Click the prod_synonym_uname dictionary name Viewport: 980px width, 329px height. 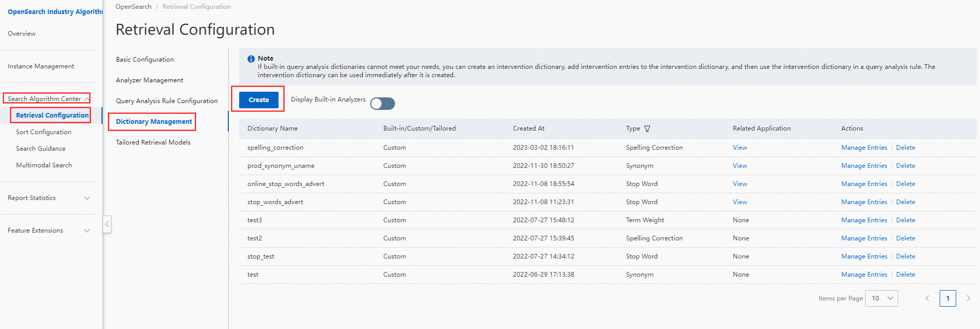(x=281, y=166)
